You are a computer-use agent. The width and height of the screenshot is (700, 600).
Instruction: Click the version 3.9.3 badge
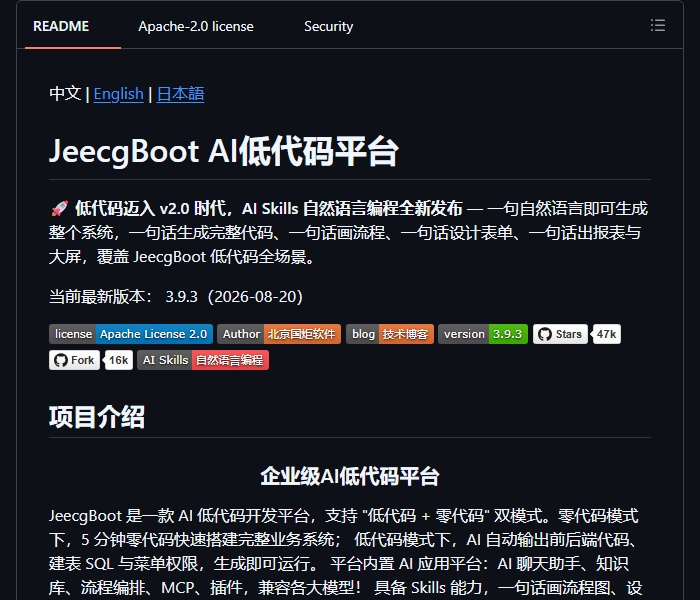483,334
